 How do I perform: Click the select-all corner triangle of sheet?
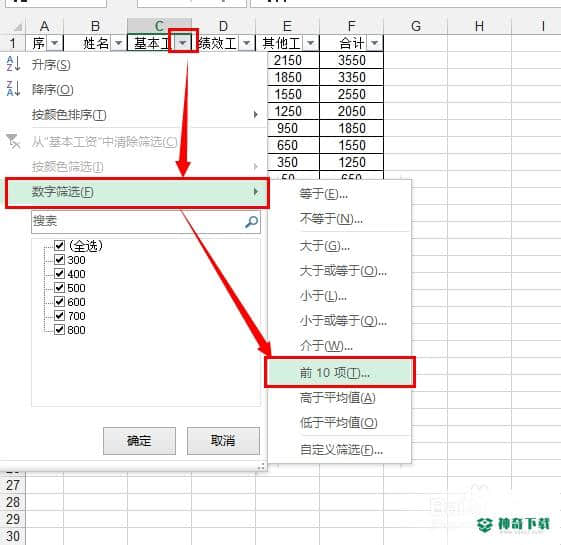coord(17,26)
